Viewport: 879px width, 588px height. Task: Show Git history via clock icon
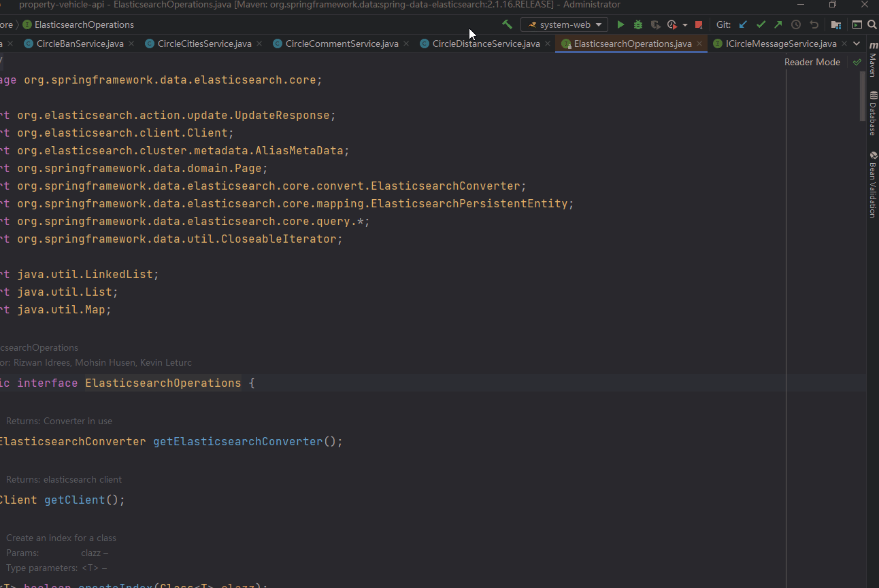tap(795, 24)
